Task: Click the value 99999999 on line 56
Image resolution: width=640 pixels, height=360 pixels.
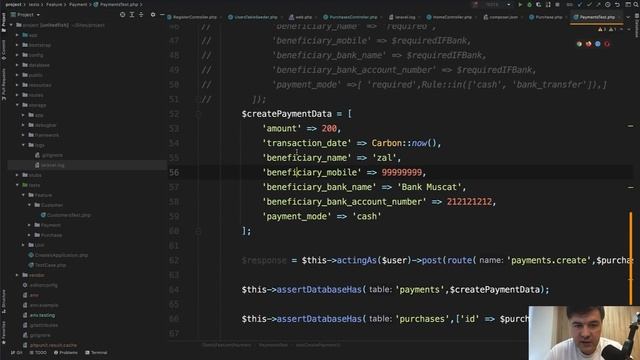Action: pyautogui.click(x=402, y=172)
